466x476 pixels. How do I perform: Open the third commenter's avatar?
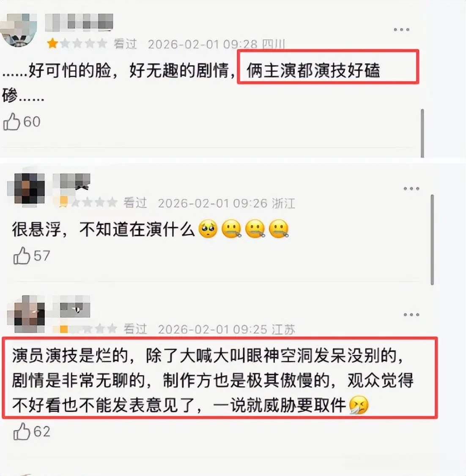coord(26,314)
